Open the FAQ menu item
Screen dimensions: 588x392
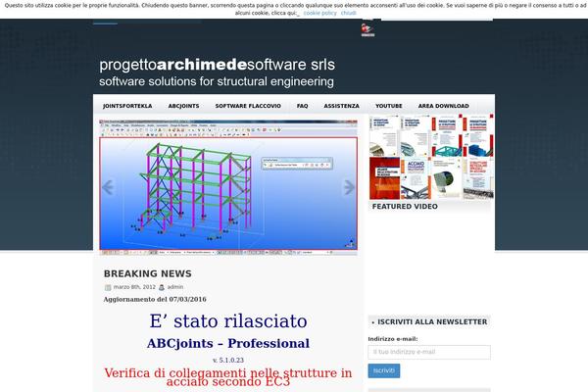tap(302, 106)
